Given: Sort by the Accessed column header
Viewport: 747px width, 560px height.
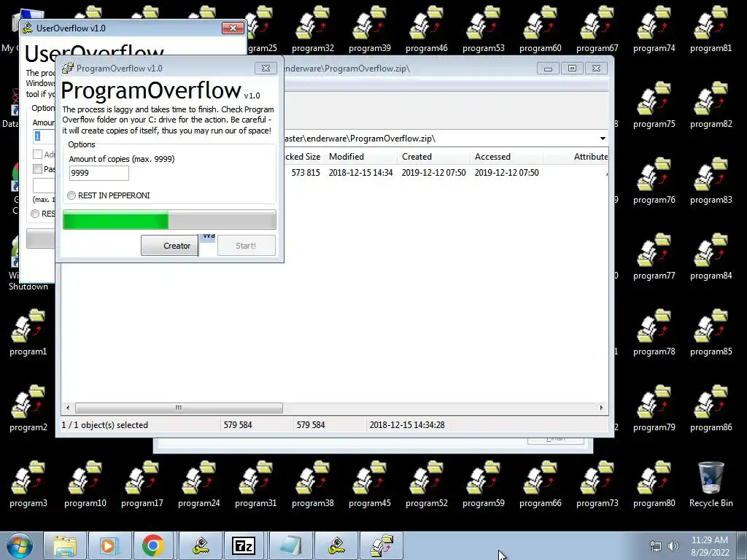Looking at the screenshot, I should click(507, 157).
